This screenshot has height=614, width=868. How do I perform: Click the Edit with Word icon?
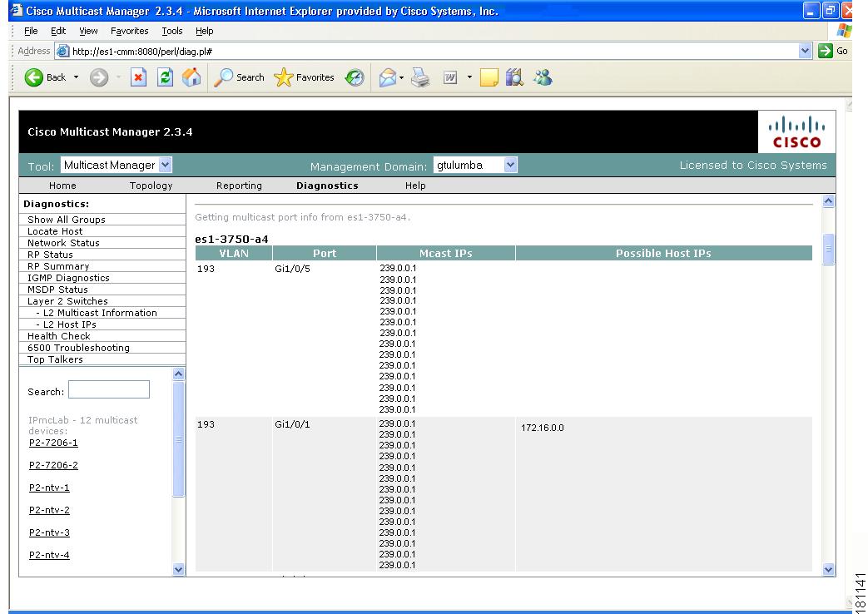tap(450, 77)
